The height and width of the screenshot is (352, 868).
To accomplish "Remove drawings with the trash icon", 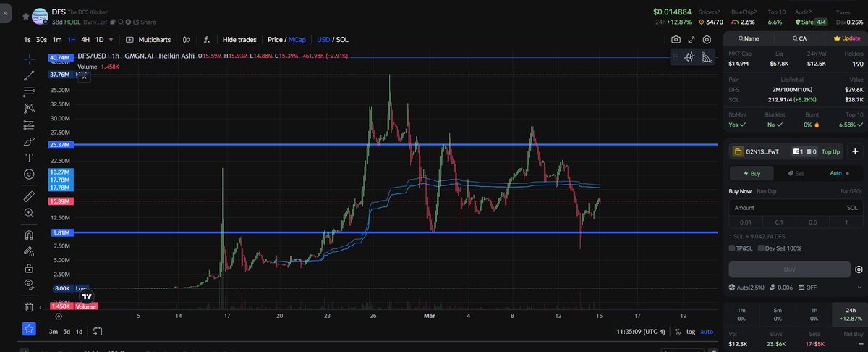I will coord(29,306).
